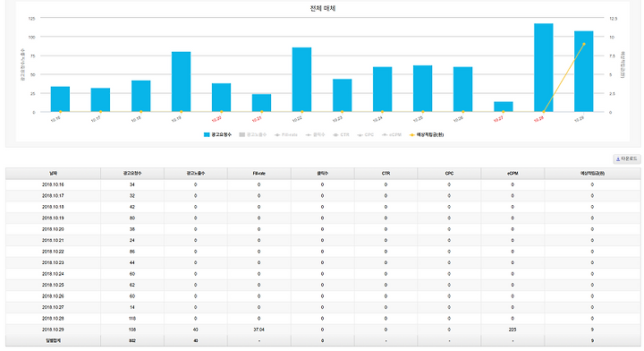644x351 pixels.
Task: Sort by the 광고노출수 column header
Action: click(x=196, y=174)
